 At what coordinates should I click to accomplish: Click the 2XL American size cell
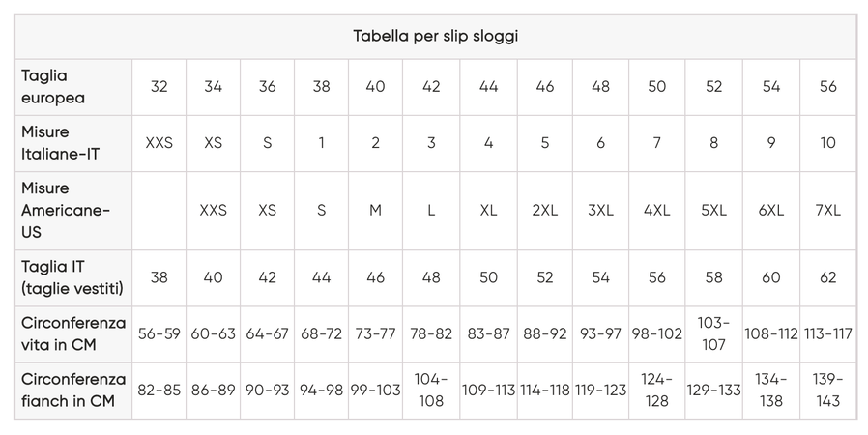[x=544, y=211]
